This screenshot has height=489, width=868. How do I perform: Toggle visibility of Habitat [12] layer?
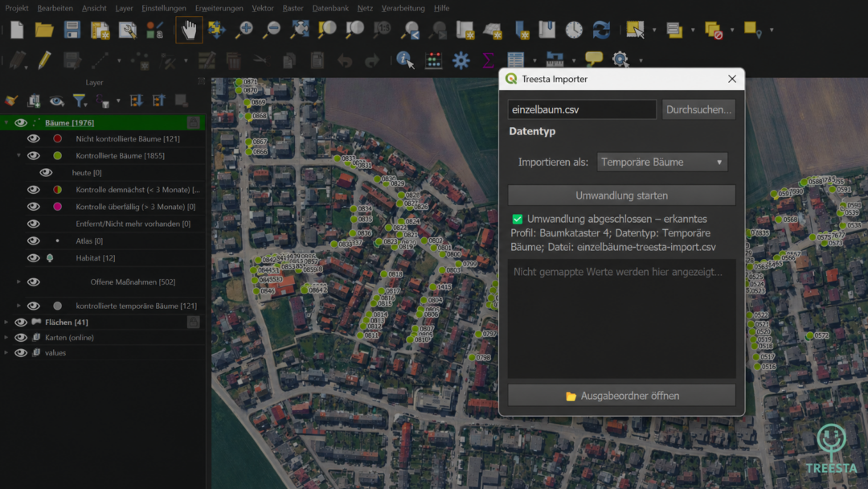pyautogui.click(x=33, y=258)
